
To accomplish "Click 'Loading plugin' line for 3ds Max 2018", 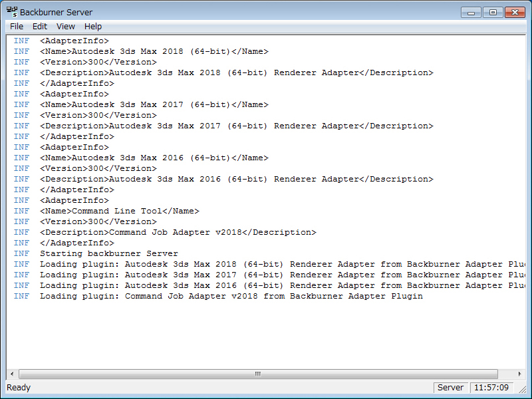I will tap(283, 264).
